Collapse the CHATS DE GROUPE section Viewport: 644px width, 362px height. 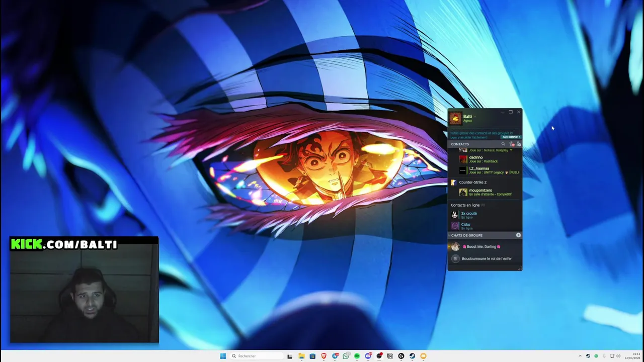tap(466, 235)
